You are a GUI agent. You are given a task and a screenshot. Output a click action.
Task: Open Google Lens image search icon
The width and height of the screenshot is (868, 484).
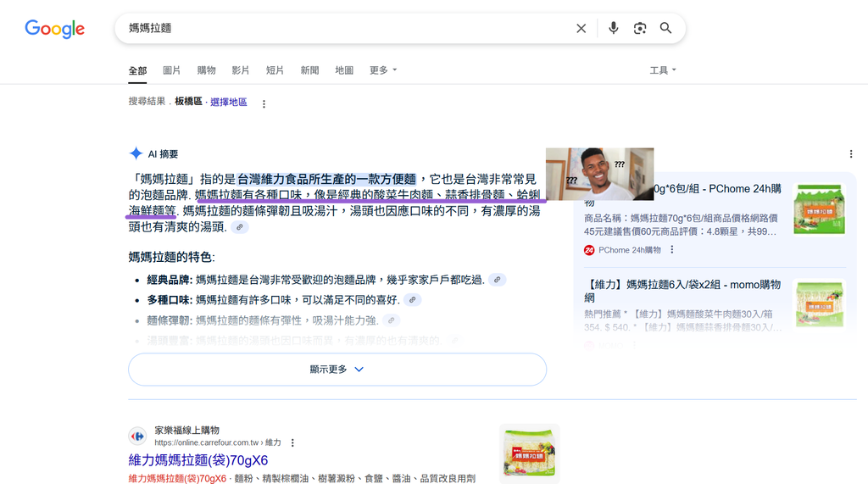(x=640, y=28)
